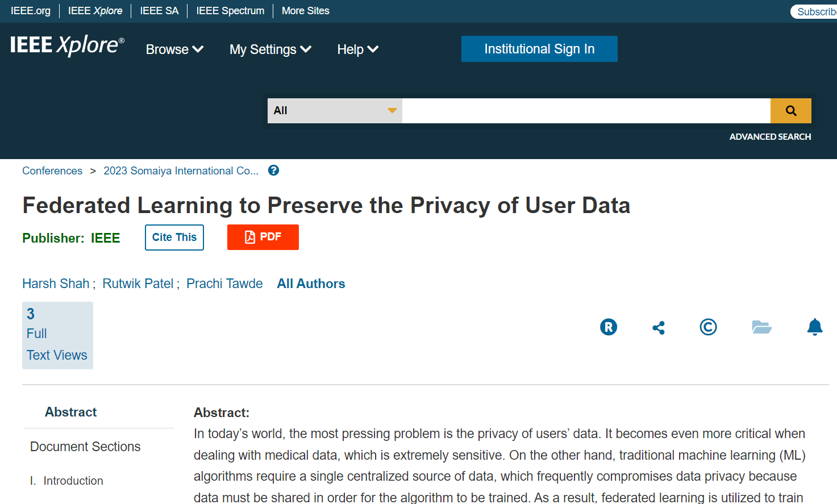Open the Cite This dialog

(x=174, y=237)
